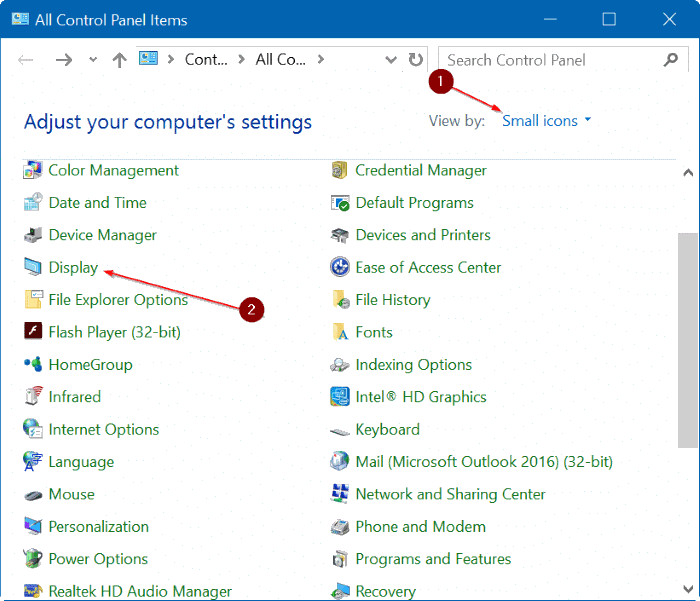
Task: Click the Language icon
Action: coord(33,462)
